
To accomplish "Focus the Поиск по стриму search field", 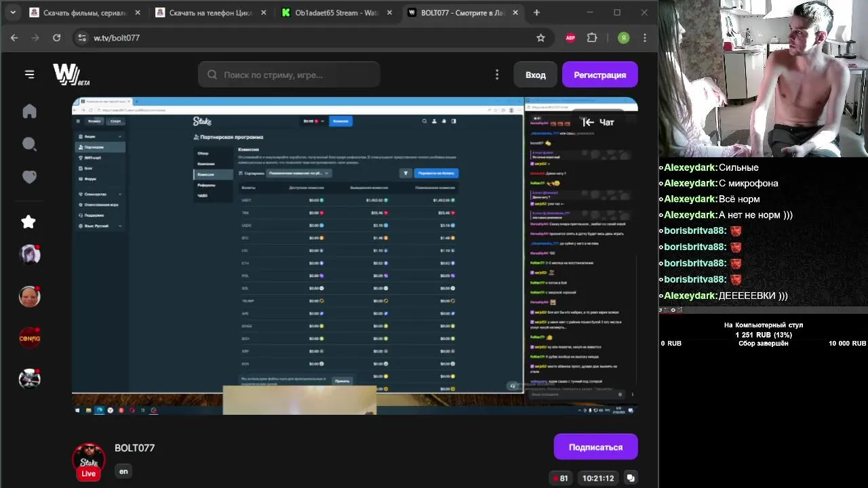I will click(x=289, y=75).
